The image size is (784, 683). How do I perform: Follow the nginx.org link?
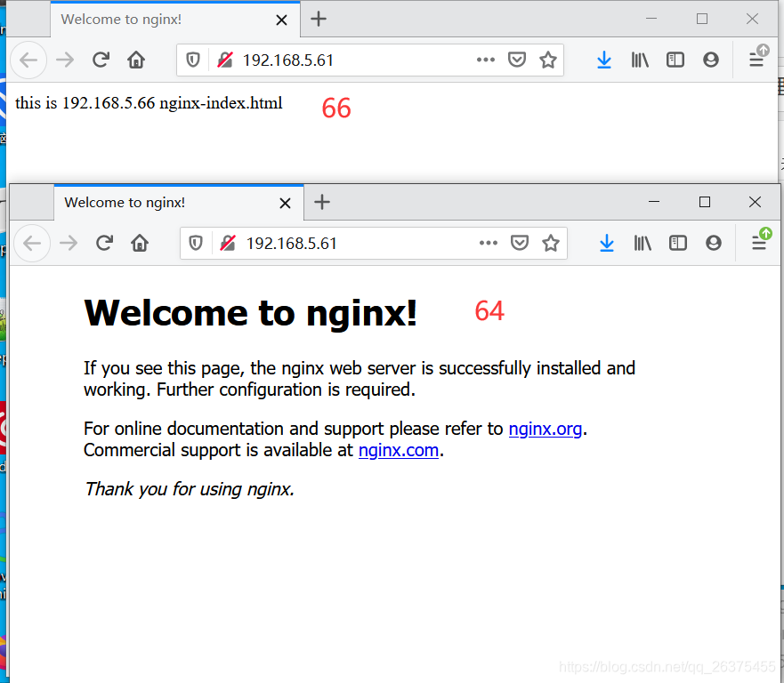pyautogui.click(x=545, y=430)
